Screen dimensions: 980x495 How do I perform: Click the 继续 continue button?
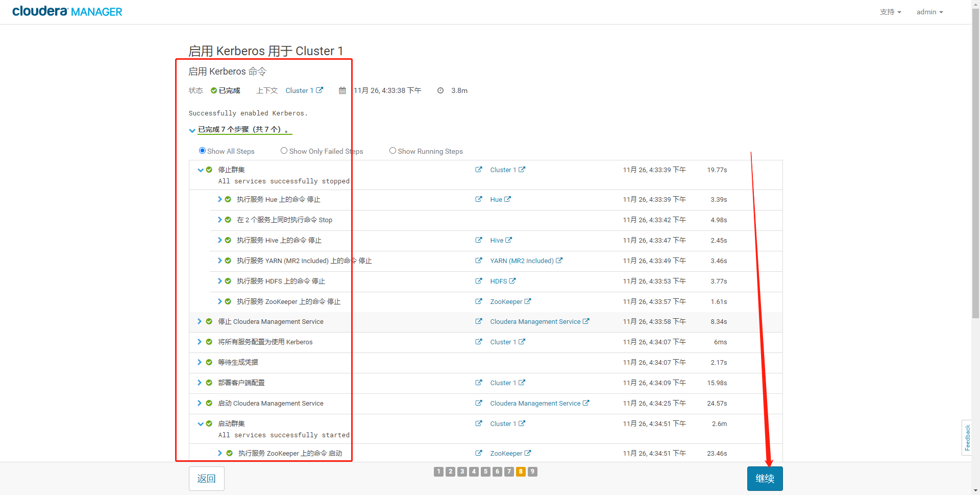pos(765,479)
